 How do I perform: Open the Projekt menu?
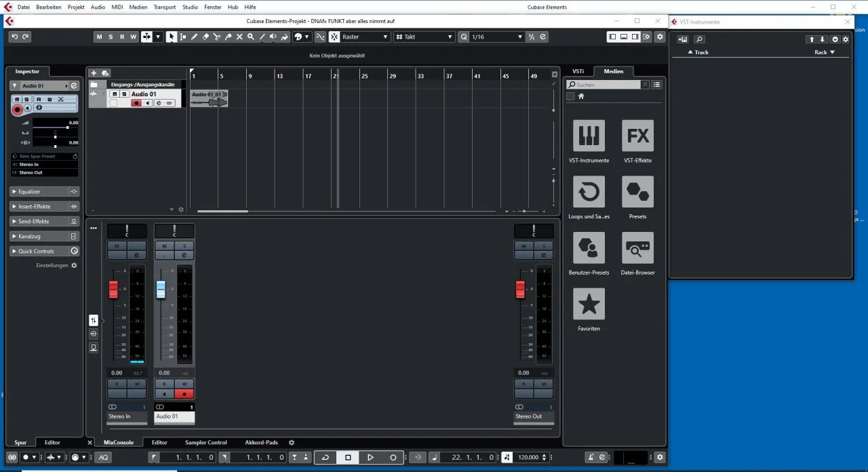coord(75,7)
